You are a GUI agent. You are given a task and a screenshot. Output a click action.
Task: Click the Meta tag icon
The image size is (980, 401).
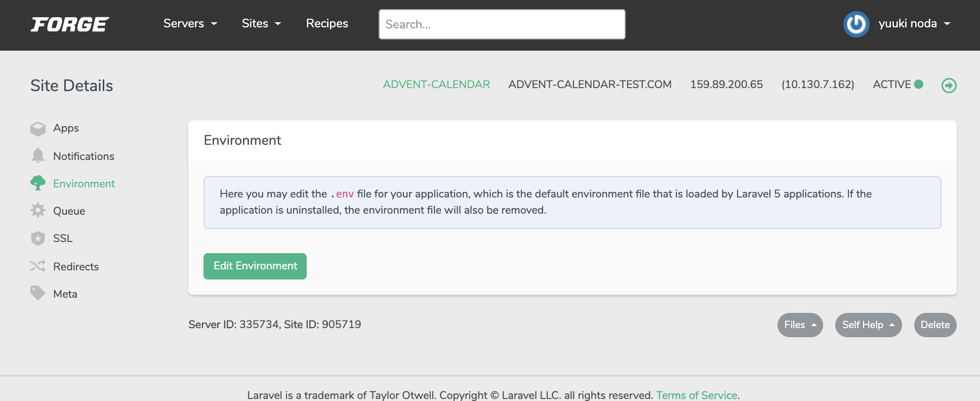click(38, 293)
